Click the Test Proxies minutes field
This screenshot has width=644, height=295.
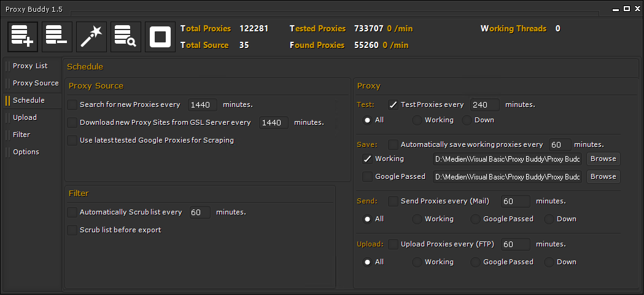(484, 105)
